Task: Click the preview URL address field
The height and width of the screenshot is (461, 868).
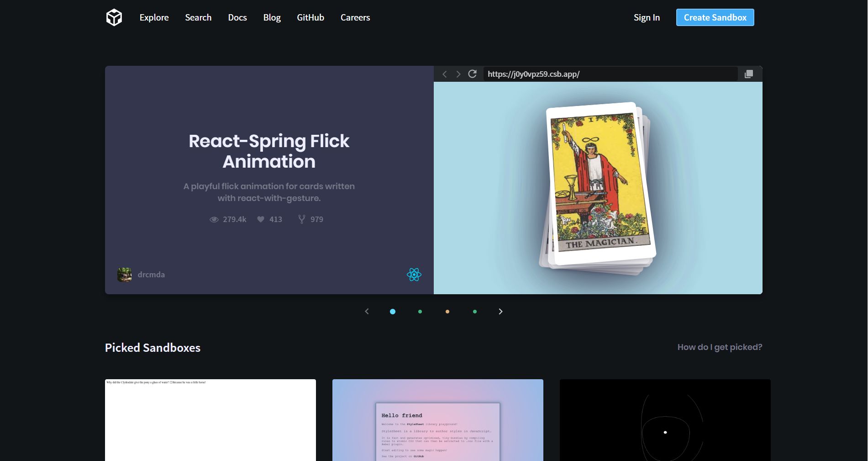Action: [x=610, y=74]
